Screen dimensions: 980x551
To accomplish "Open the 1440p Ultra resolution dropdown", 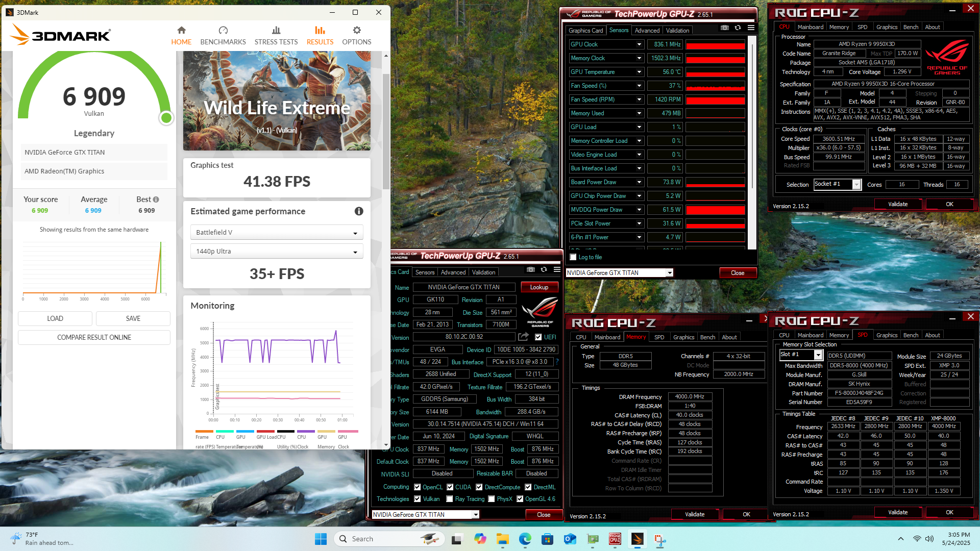I will point(277,252).
